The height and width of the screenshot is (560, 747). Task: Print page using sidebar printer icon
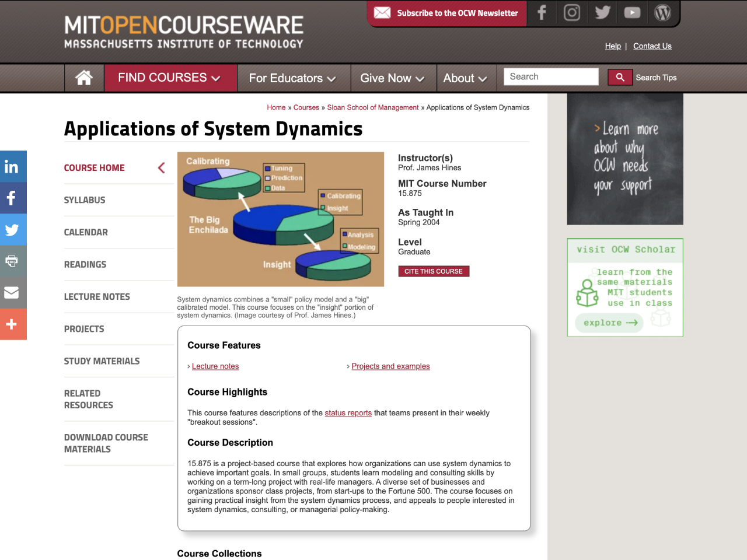[x=13, y=261]
